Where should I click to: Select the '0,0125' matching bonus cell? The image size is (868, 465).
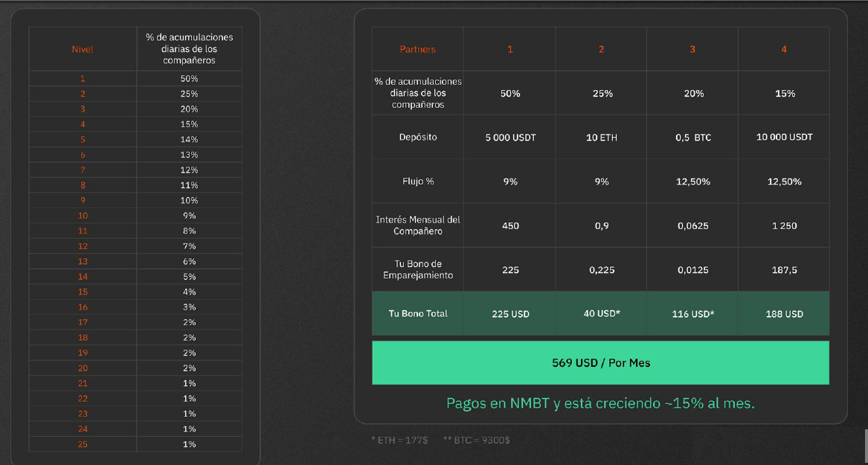point(693,270)
